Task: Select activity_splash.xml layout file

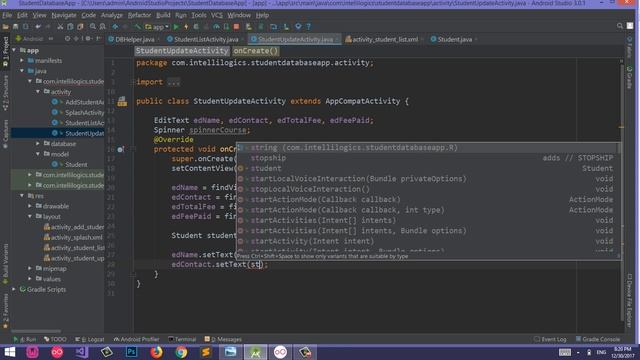Action: pyautogui.click(x=76, y=238)
